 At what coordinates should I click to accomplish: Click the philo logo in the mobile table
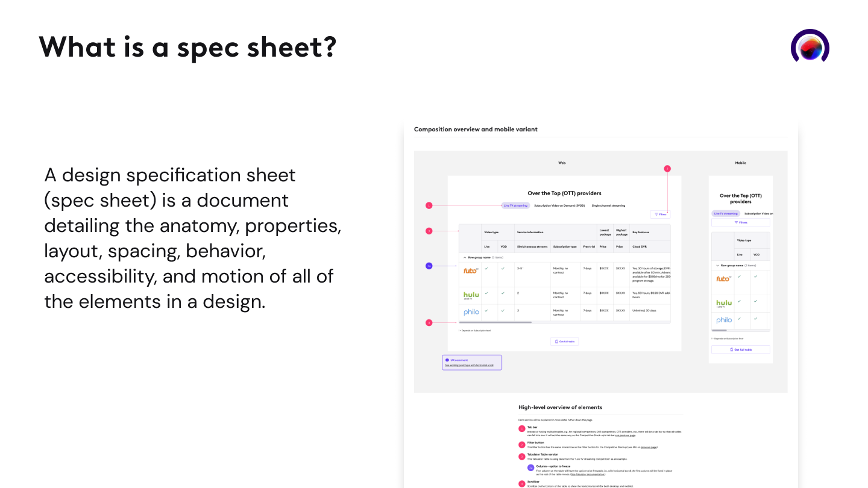tap(724, 320)
